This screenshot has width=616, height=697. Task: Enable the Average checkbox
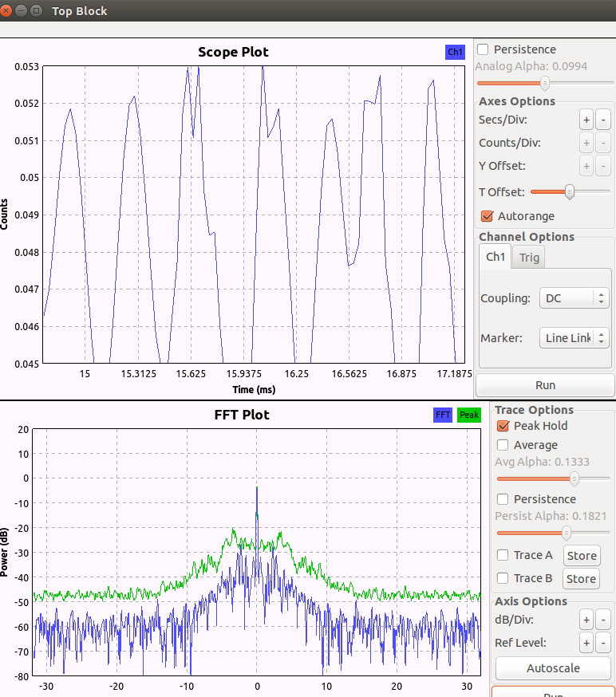click(x=503, y=445)
